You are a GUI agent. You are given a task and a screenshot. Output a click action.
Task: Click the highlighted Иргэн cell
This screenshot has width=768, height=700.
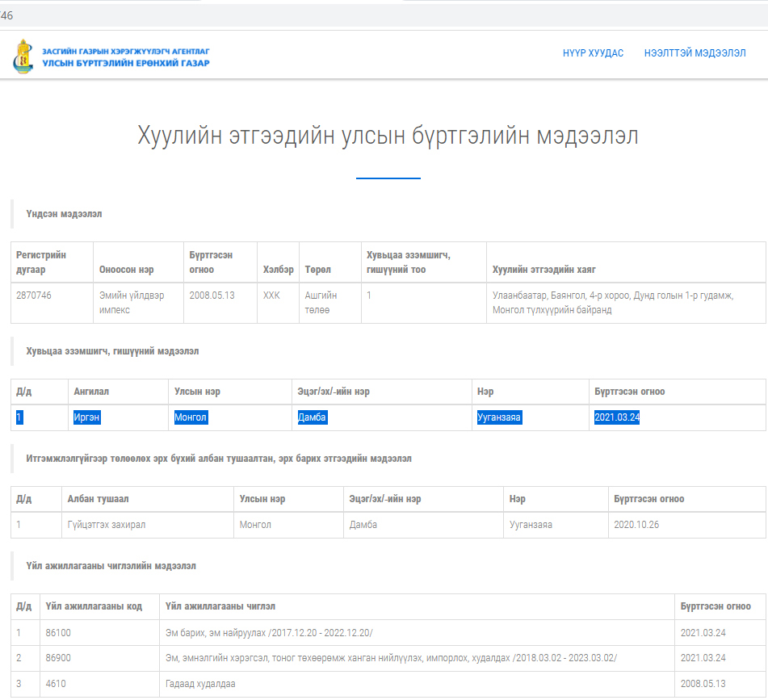click(x=86, y=417)
